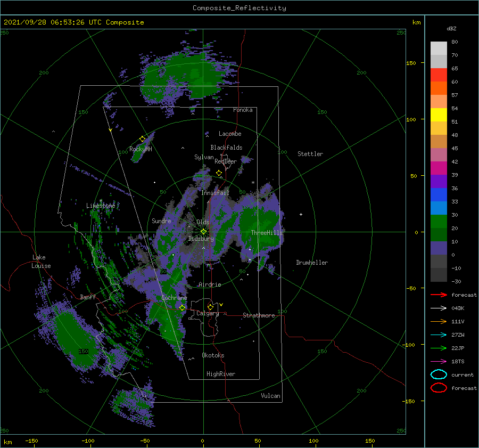
Task: Click the cyan 27ZW arrow in legend
Action: [439, 335]
